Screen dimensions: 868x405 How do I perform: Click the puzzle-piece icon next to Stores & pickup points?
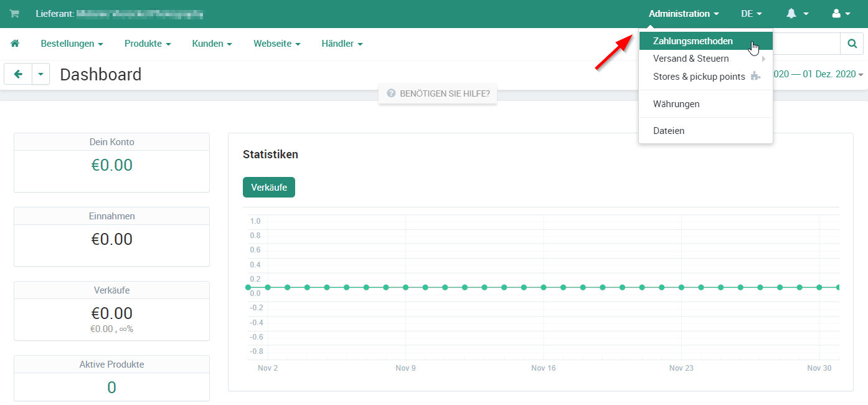click(x=756, y=77)
